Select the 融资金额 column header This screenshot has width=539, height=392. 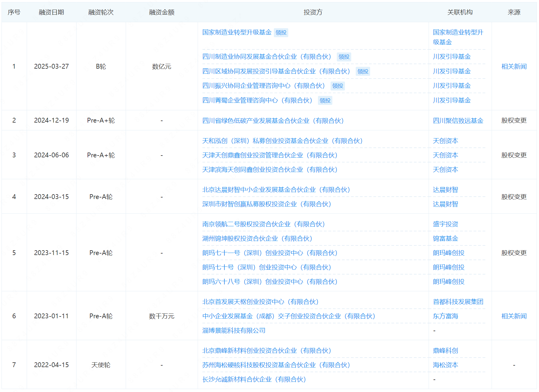pyautogui.click(x=162, y=12)
